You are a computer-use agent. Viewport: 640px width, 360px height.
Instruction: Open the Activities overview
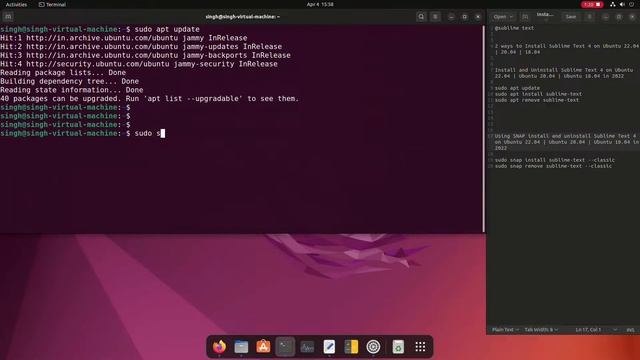(16, 4)
